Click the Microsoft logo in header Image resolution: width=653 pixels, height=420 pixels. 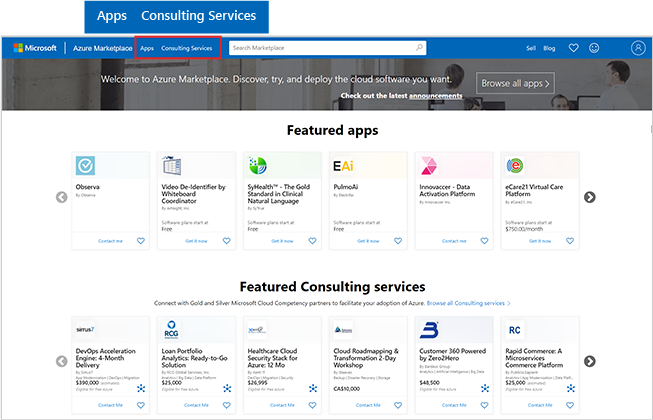click(35, 48)
